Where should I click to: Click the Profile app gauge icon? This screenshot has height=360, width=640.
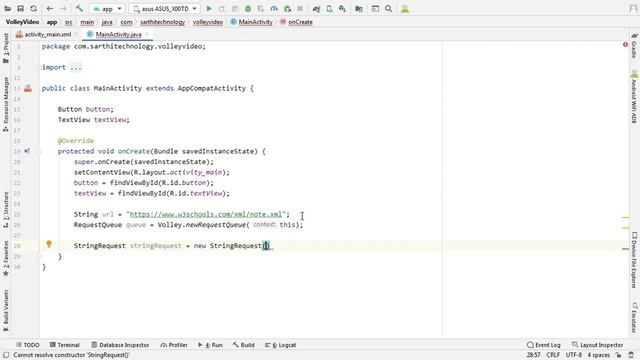[x=274, y=9]
